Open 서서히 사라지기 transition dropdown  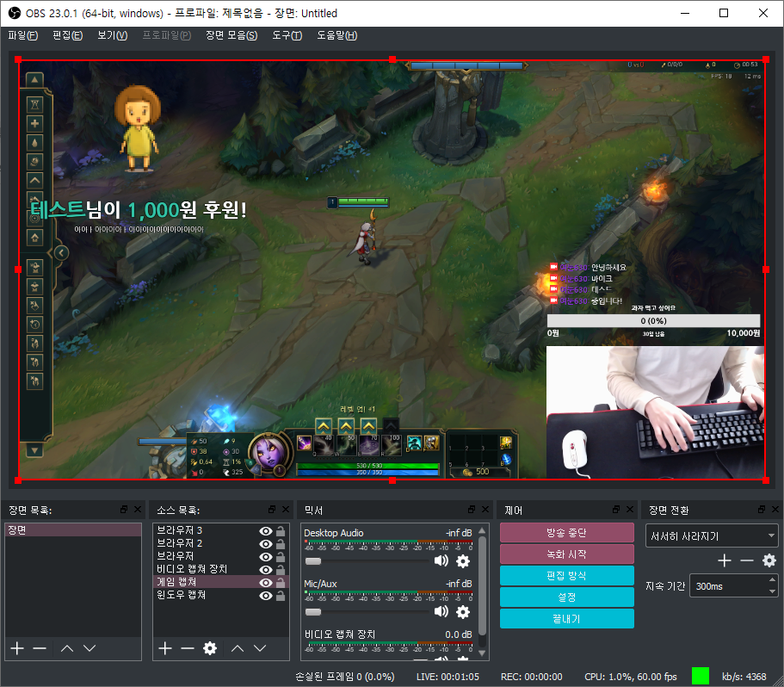coord(712,536)
